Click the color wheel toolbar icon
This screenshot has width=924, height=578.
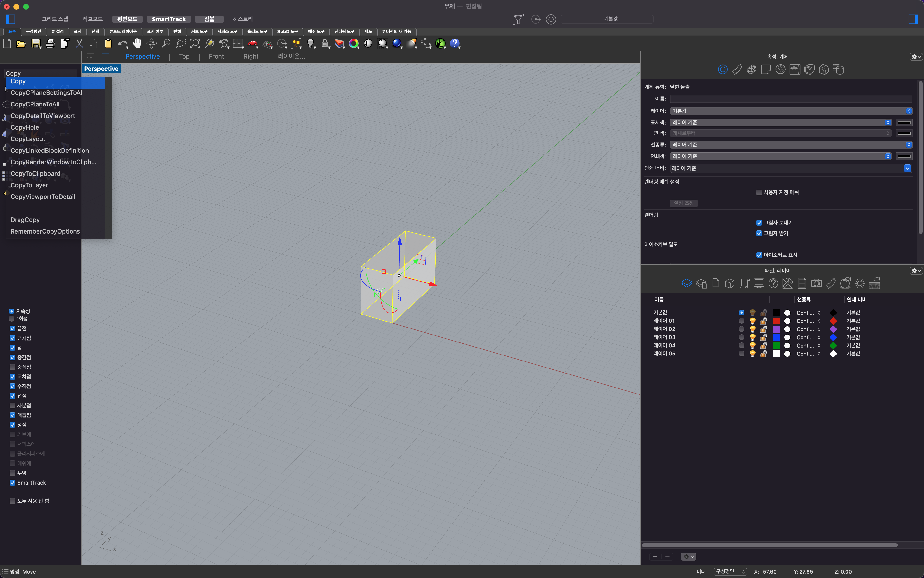click(354, 44)
